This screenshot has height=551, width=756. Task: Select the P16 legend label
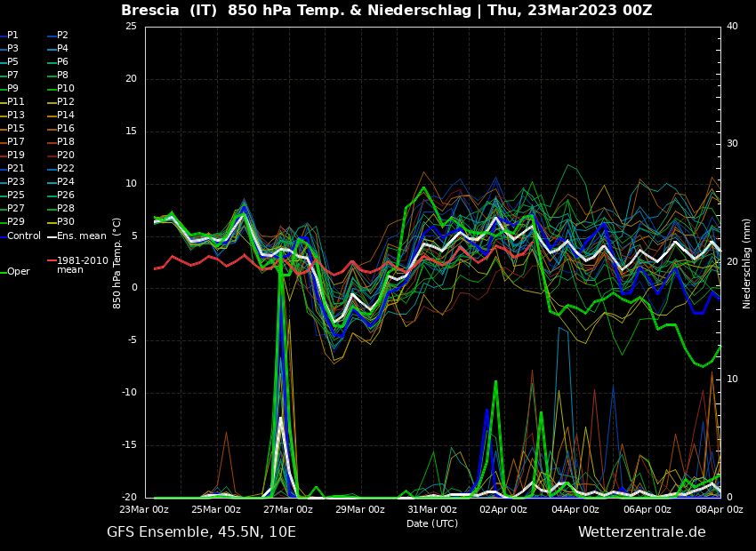click(x=65, y=129)
